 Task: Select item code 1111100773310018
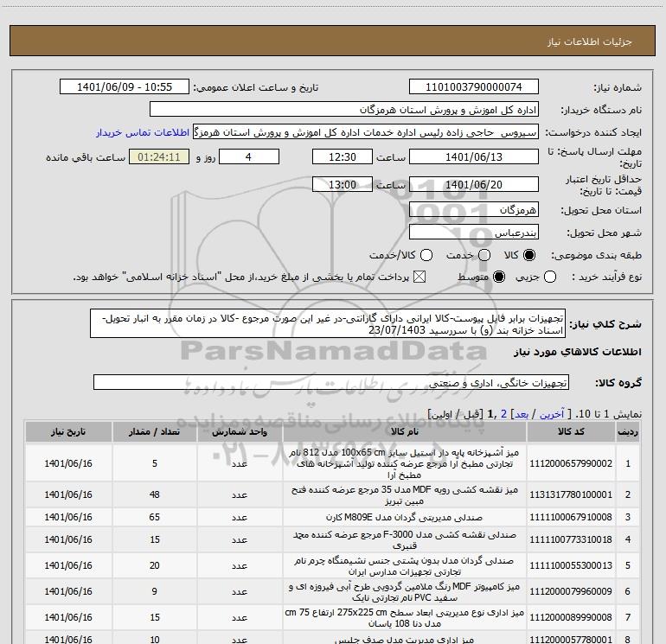tap(571, 539)
